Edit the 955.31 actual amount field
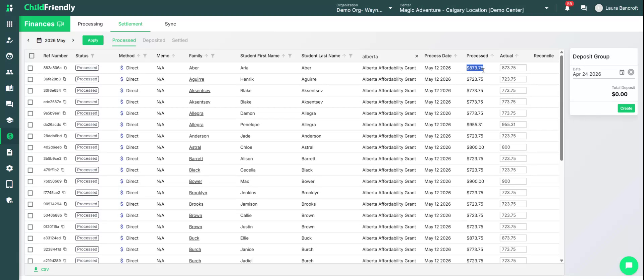This screenshot has height=280, width=644. (x=513, y=125)
